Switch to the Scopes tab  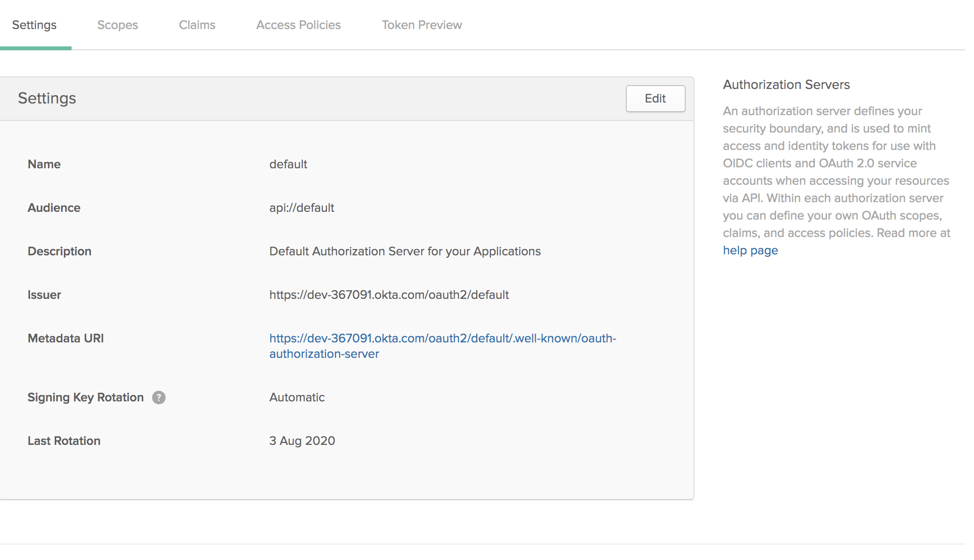[118, 25]
